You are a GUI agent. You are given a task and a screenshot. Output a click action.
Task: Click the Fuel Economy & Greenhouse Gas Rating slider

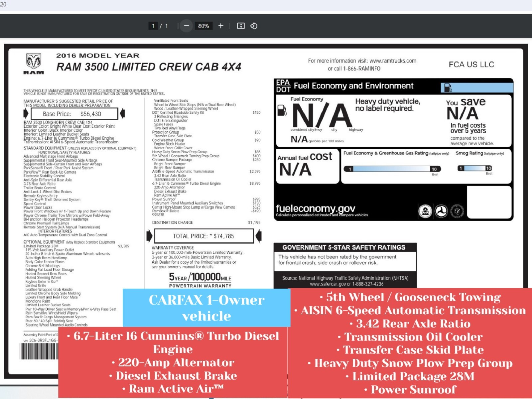coord(392,169)
